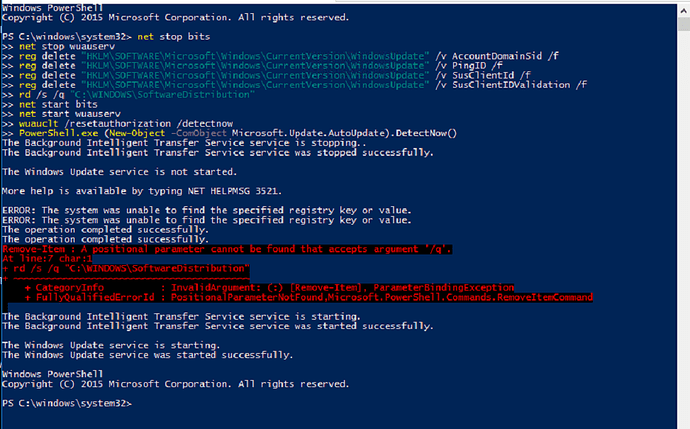690x429 pixels.
Task: Click the 'At line:7 char:1' error text
Action: pos(47,259)
